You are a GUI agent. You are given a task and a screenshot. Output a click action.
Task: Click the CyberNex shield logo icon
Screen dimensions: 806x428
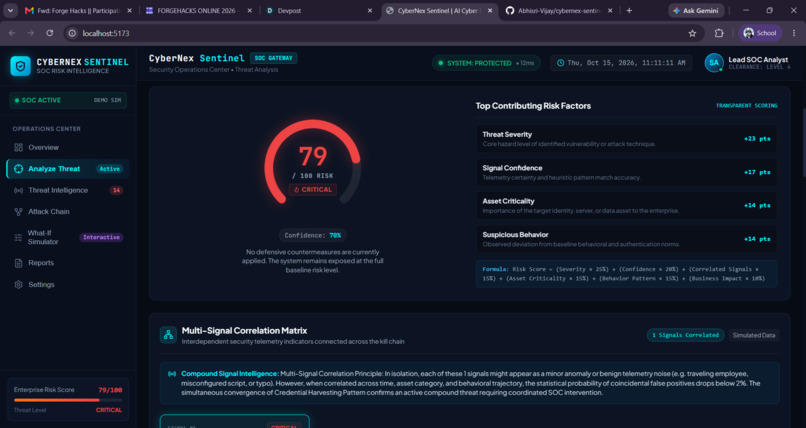pos(21,66)
